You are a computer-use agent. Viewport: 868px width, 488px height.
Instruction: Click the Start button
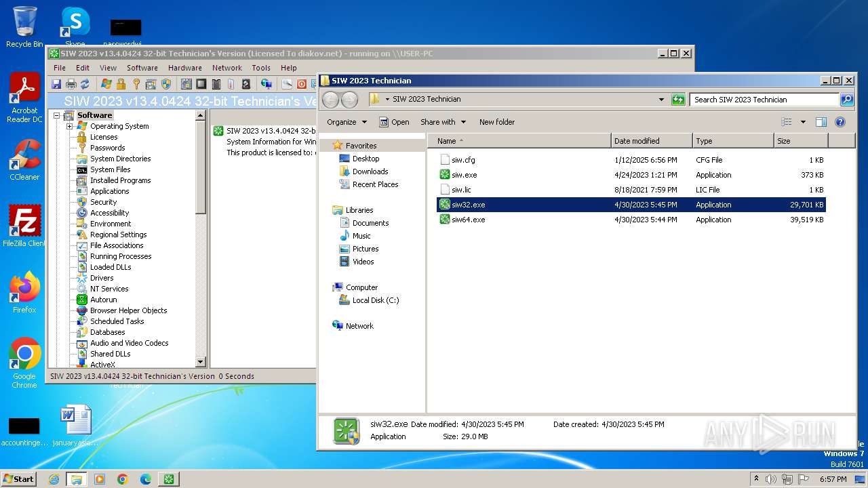[x=19, y=479]
